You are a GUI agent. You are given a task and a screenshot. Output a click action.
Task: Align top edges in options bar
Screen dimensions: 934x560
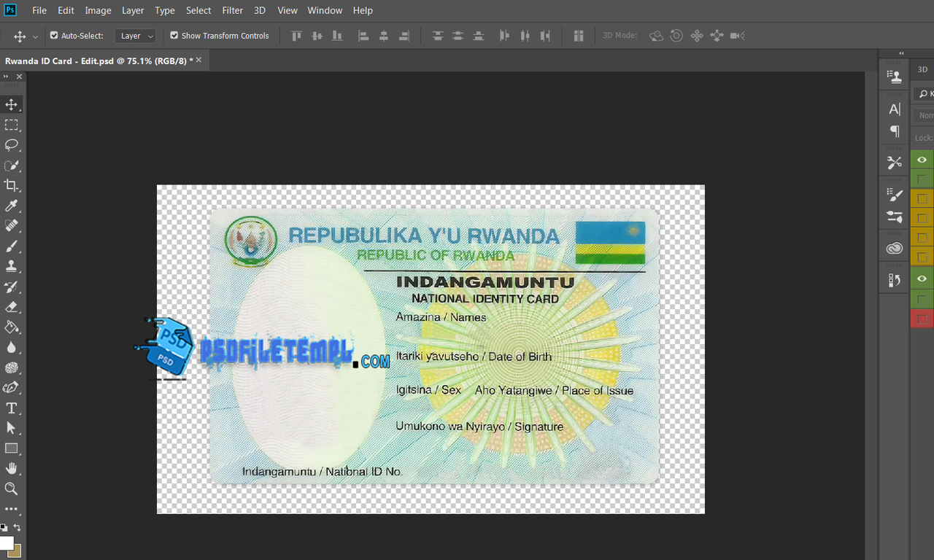click(x=296, y=36)
